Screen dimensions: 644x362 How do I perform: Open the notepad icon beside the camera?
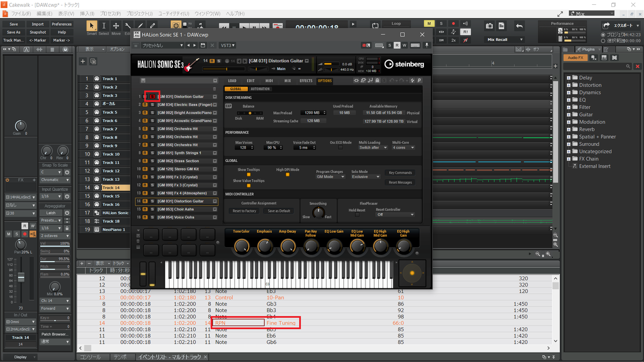(501, 26)
